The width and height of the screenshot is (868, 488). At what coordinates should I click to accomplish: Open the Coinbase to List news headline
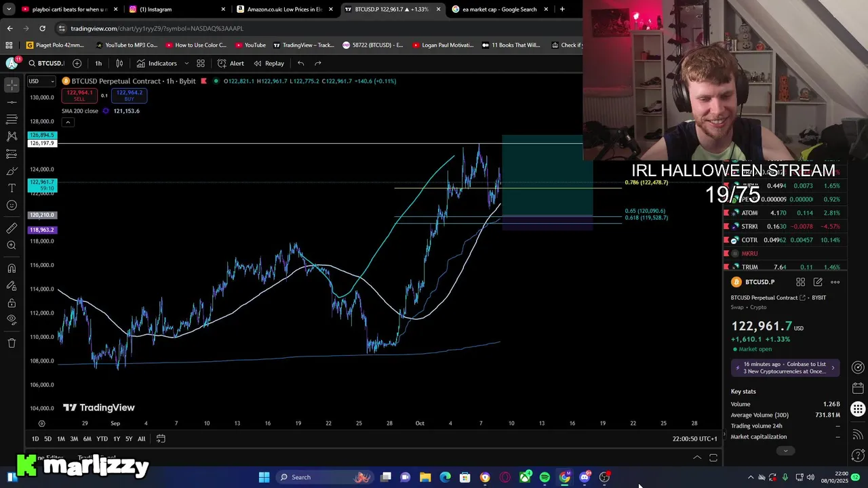(785, 367)
